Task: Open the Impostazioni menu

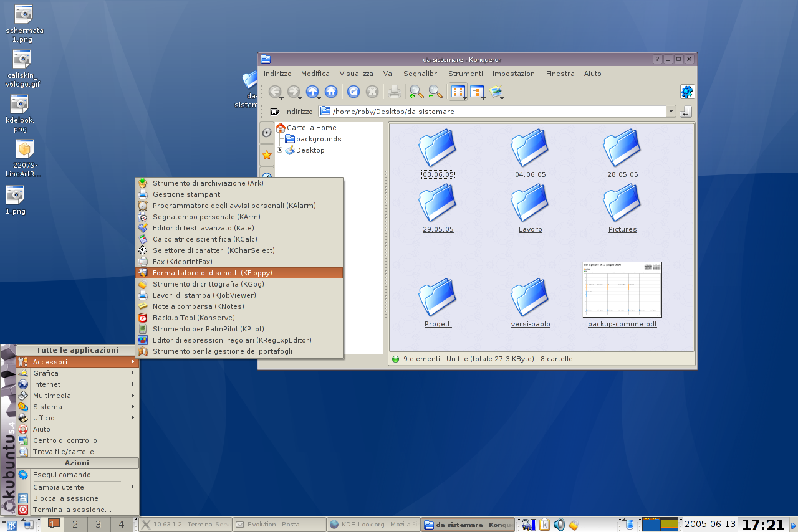Action: click(x=514, y=74)
